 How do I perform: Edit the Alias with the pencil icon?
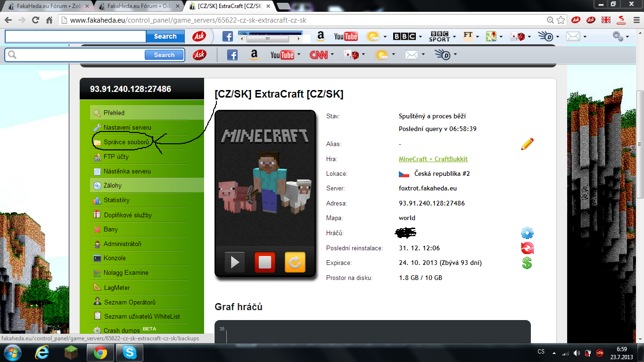[527, 144]
